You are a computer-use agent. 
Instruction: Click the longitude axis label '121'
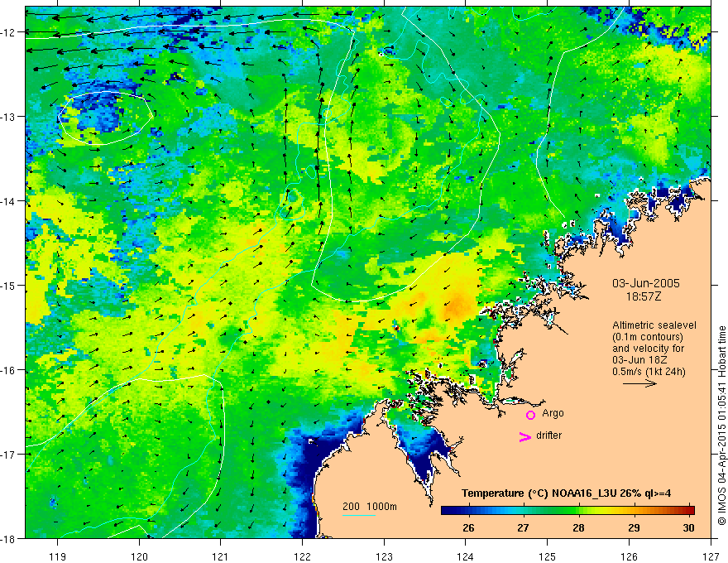click(221, 556)
